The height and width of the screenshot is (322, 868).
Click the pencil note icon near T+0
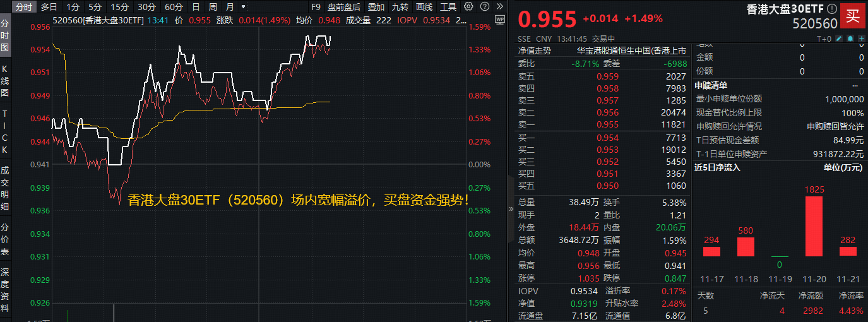[839, 39]
